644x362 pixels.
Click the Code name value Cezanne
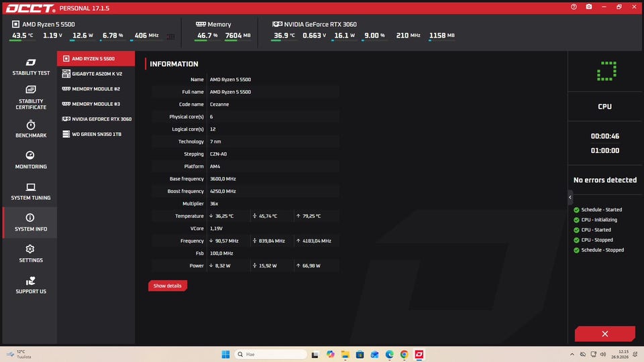(219, 105)
